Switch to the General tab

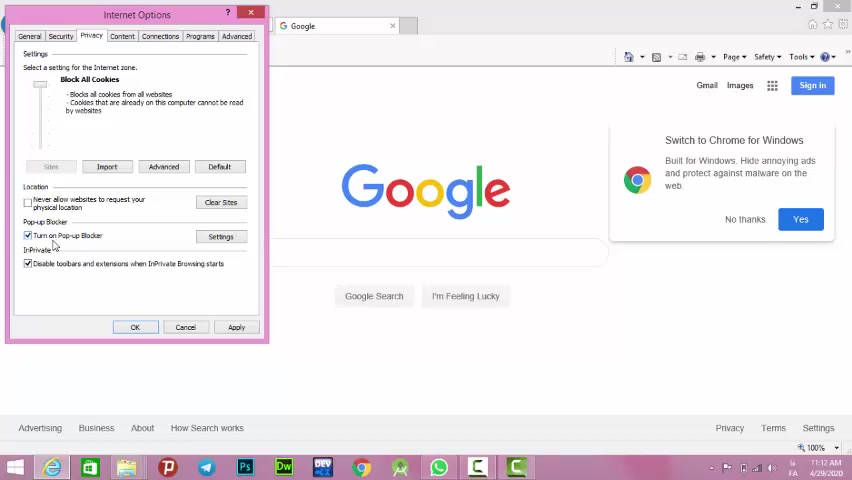coord(29,36)
